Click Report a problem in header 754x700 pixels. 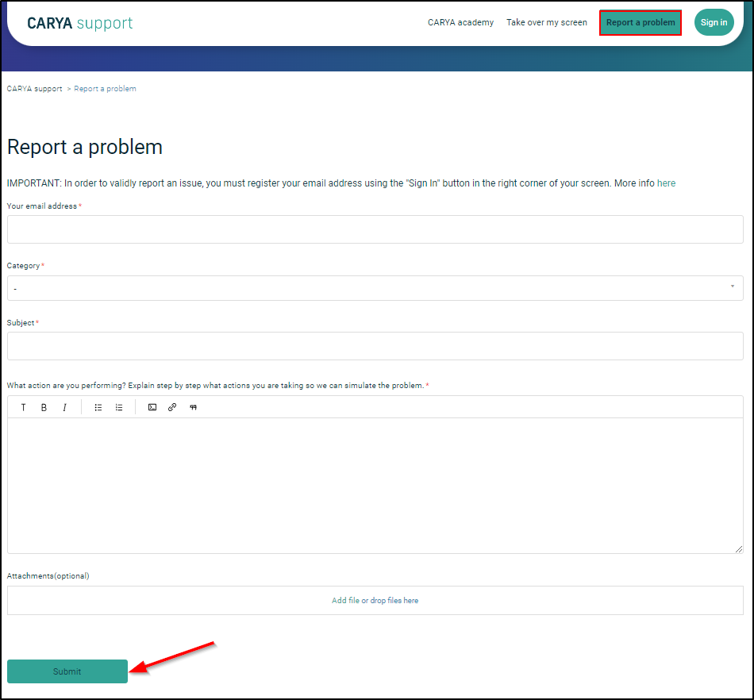(x=641, y=22)
